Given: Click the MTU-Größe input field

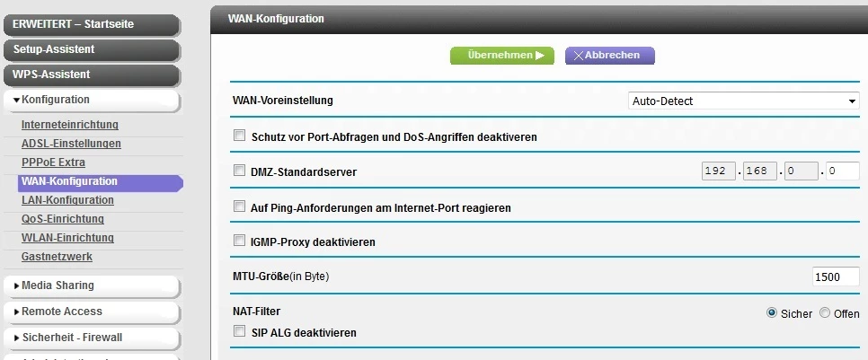Looking at the screenshot, I should (x=836, y=277).
